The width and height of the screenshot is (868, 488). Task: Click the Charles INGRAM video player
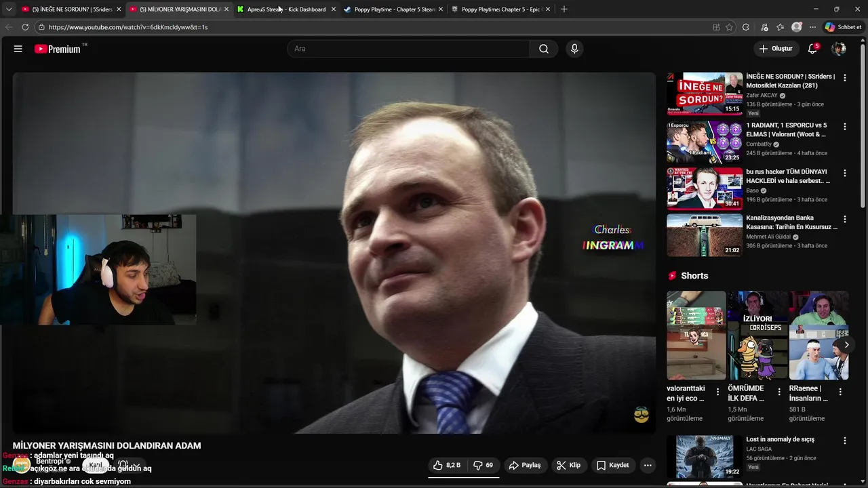click(334, 253)
